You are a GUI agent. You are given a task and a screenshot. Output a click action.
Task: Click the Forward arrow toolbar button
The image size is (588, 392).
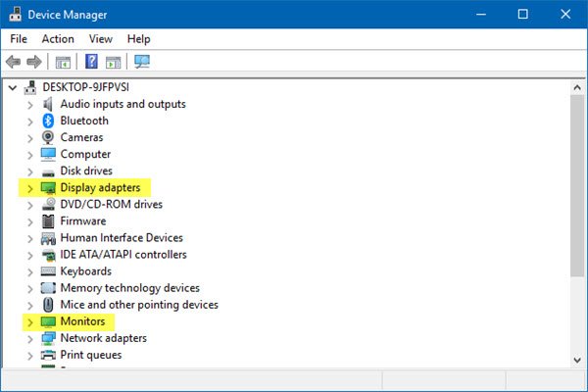[x=33, y=62]
